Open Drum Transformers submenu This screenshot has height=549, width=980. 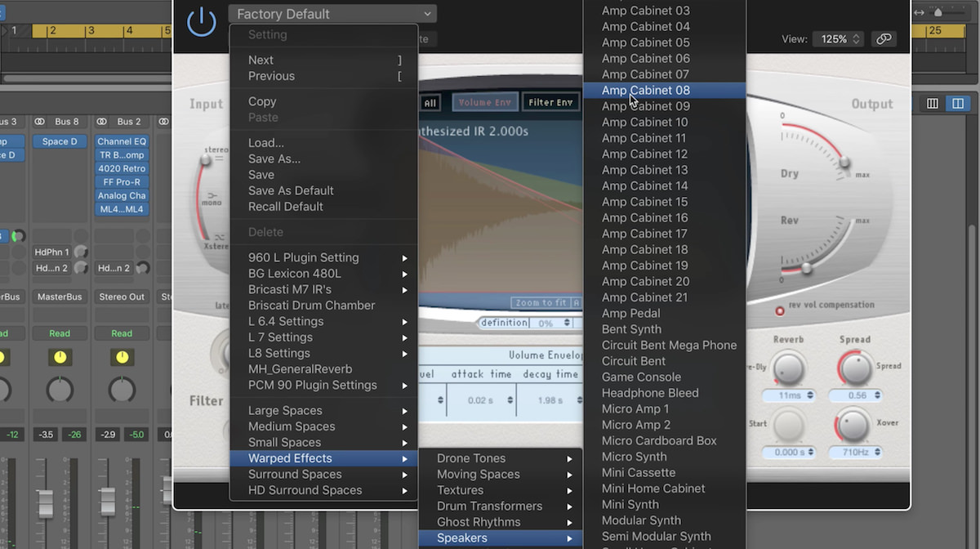(x=501, y=506)
